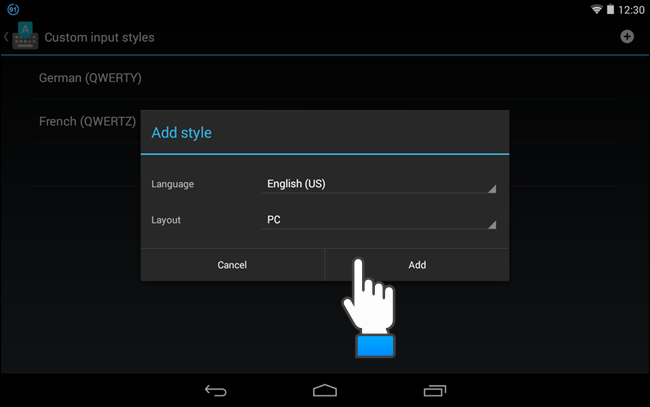The height and width of the screenshot is (407, 650).
Task: Open the Layout dropdown showing PC
Action: click(379, 220)
